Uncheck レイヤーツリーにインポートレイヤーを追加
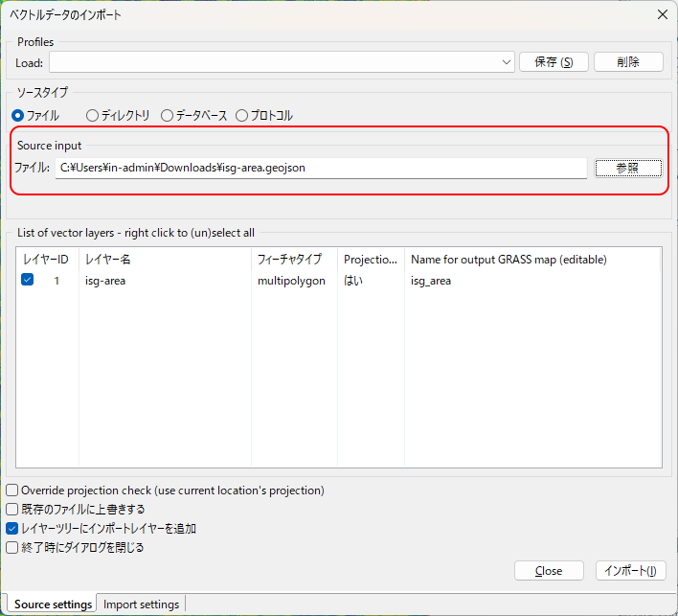The height and width of the screenshot is (616, 678). [x=12, y=528]
